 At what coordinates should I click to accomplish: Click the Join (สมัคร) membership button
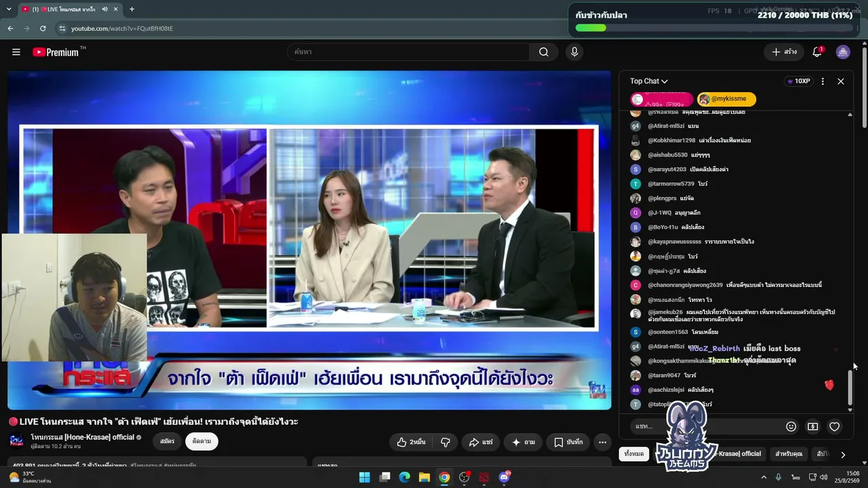(167, 441)
